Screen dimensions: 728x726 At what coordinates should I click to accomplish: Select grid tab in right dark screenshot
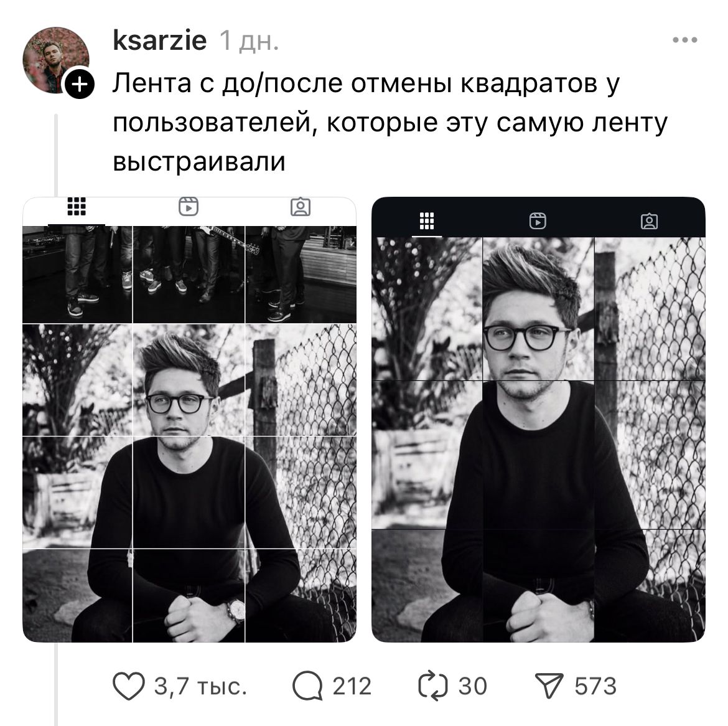coord(427,221)
